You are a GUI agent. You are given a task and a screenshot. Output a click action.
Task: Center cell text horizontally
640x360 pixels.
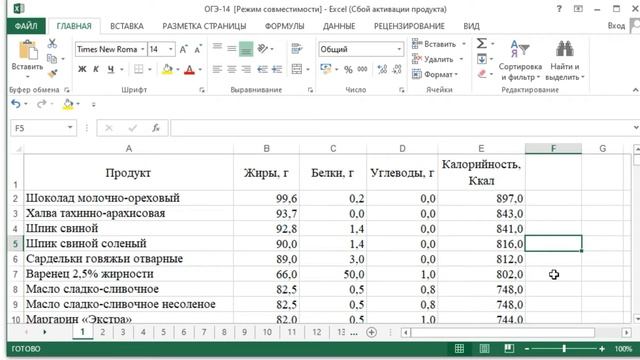tap(231, 69)
